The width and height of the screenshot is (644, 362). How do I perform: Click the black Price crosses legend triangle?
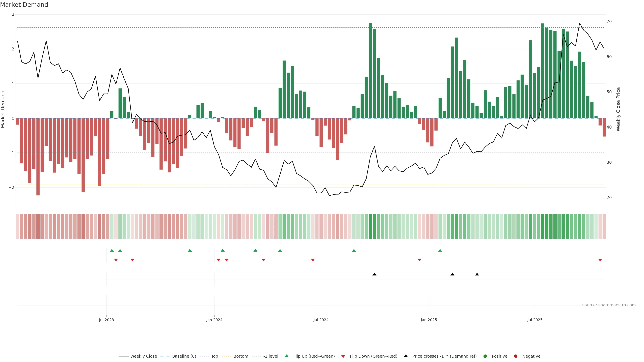406,356
